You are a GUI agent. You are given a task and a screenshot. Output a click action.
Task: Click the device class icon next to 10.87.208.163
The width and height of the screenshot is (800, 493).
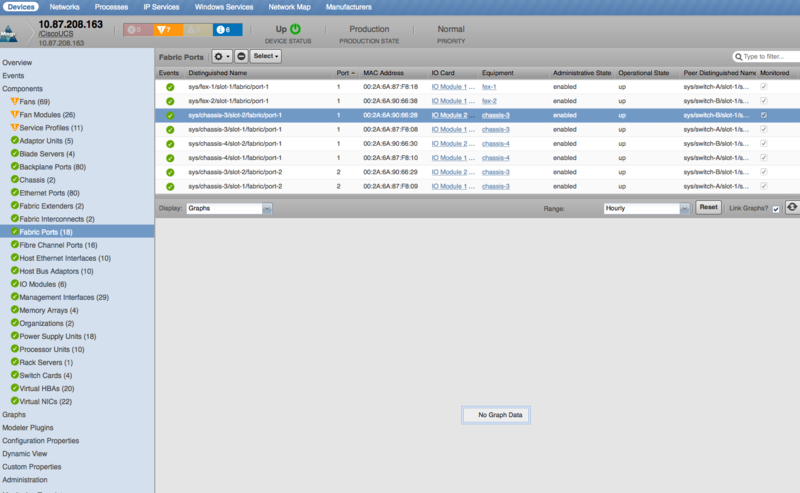[x=9, y=34]
